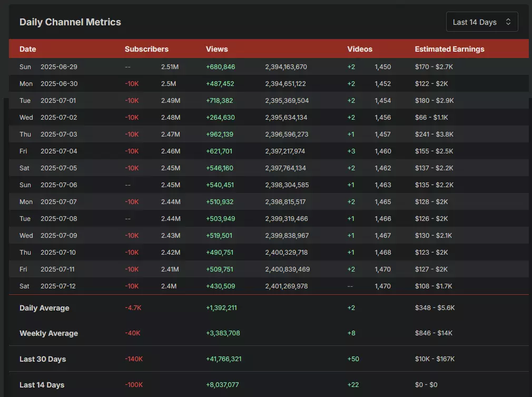The image size is (532, 397).
Task: Click weekly average views +3,383,708
Action: pyautogui.click(x=223, y=333)
